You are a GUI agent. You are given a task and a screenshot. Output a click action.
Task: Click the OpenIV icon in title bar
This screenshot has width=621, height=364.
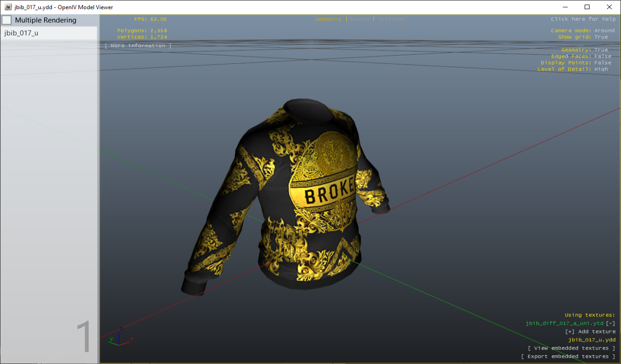point(8,7)
